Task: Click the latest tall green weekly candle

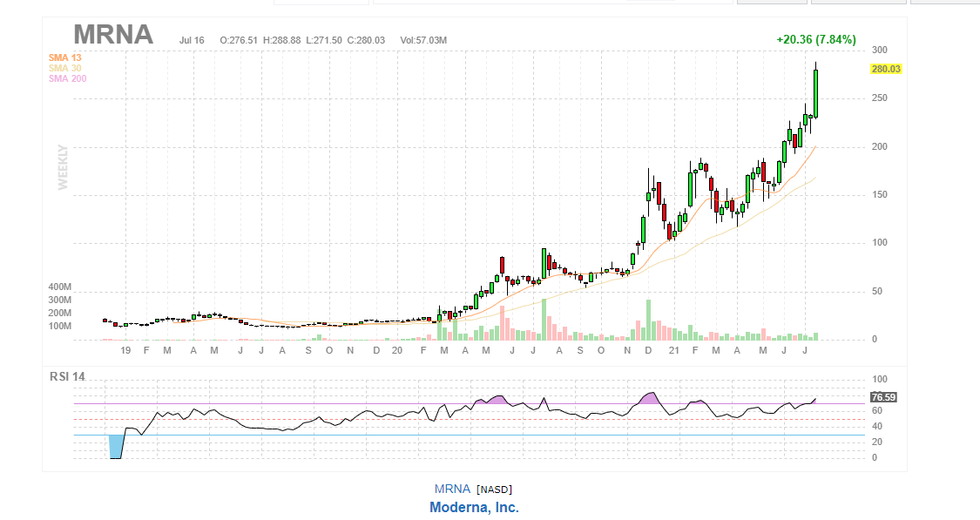Action: coord(816,93)
